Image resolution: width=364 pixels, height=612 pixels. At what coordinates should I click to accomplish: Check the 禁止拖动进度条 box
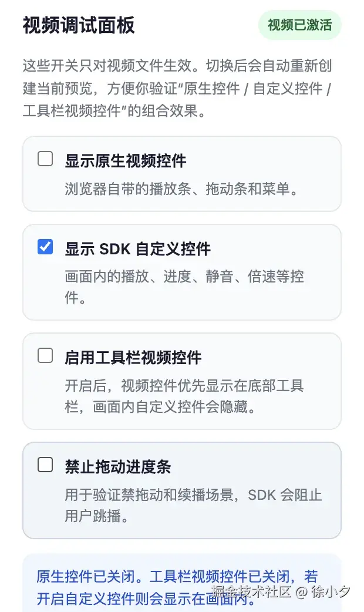point(45,465)
